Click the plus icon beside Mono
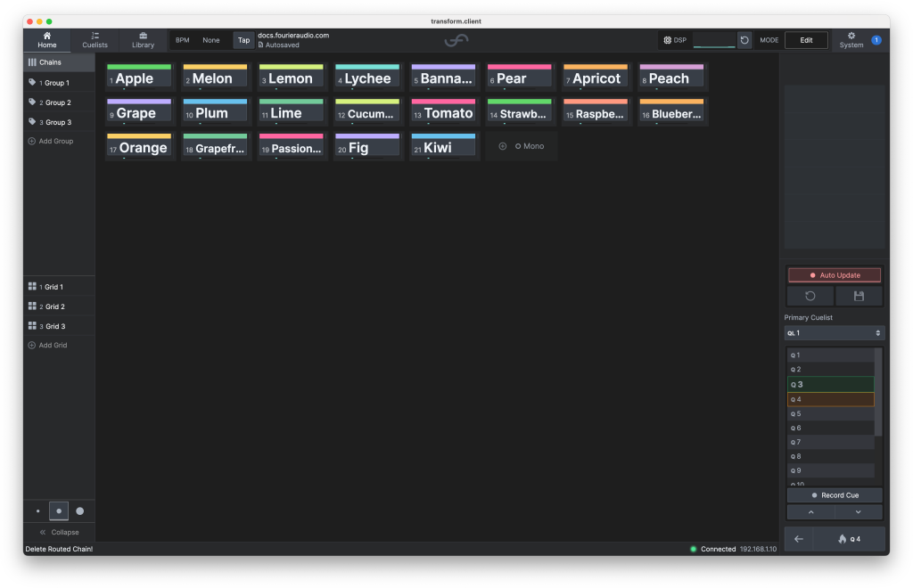Screen dimensions: 913x588 [x=502, y=146]
